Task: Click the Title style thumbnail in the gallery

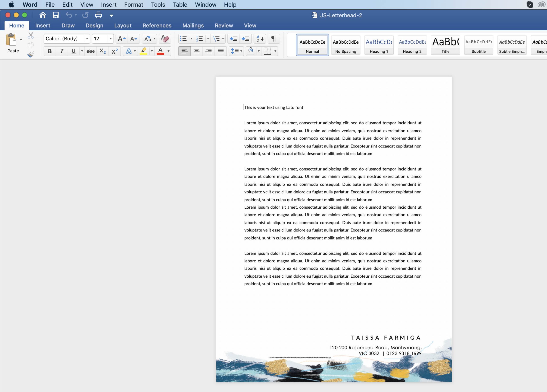Action: coord(445,45)
